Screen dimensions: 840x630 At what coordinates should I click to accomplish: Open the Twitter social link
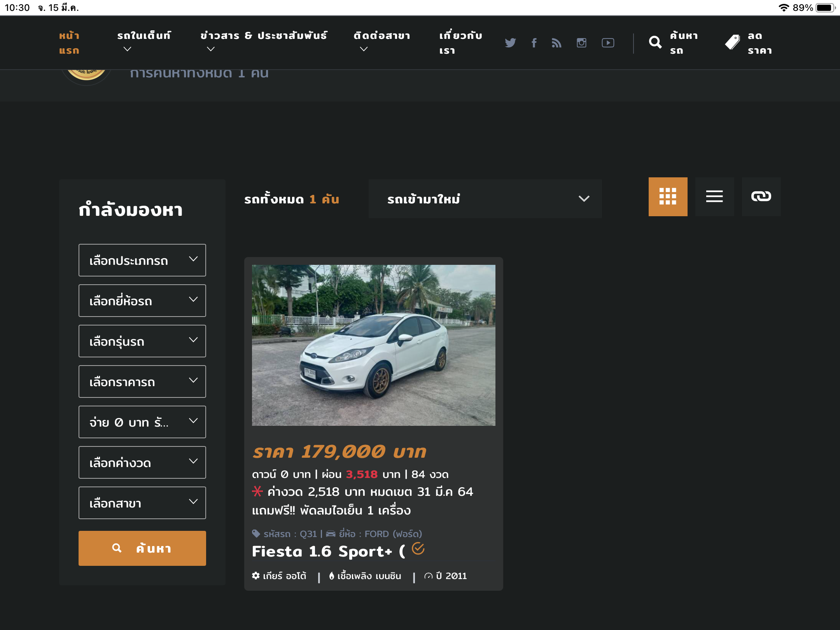tap(510, 43)
